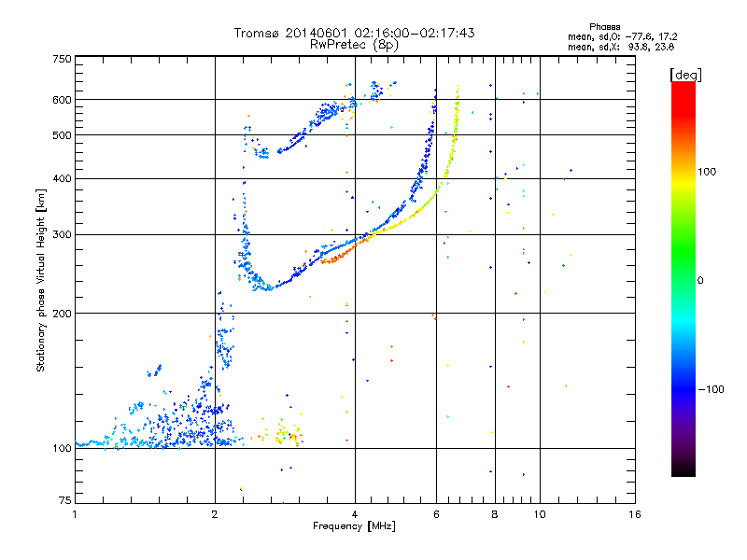
Task: Click x-axis tick label '4'
Action: (355, 514)
